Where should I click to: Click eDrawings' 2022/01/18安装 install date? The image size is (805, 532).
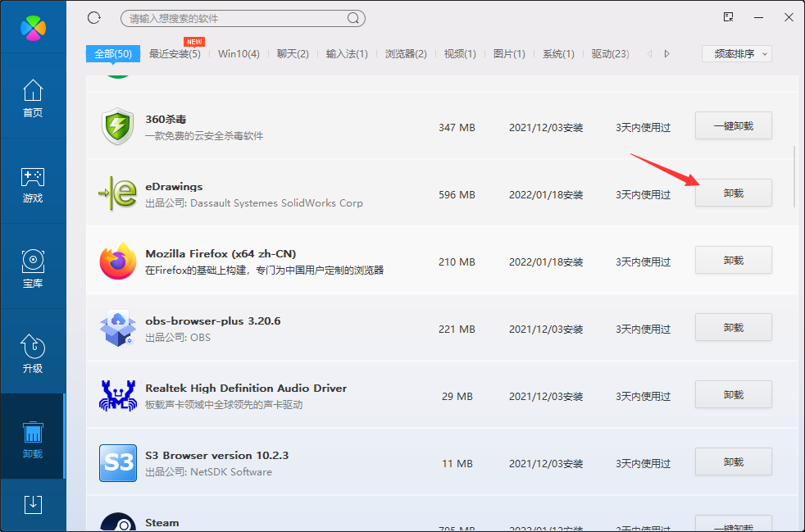tap(546, 194)
